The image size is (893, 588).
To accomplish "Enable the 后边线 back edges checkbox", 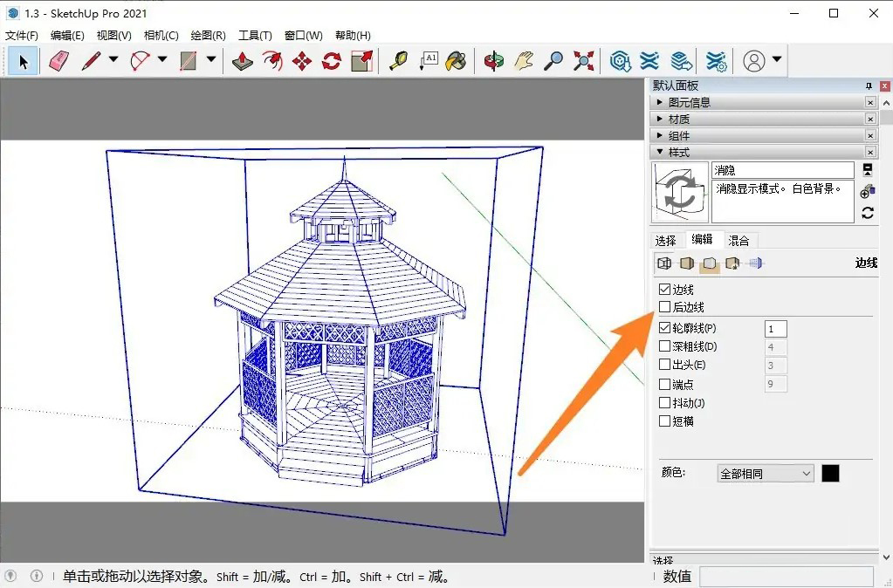I will pyautogui.click(x=665, y=307).
